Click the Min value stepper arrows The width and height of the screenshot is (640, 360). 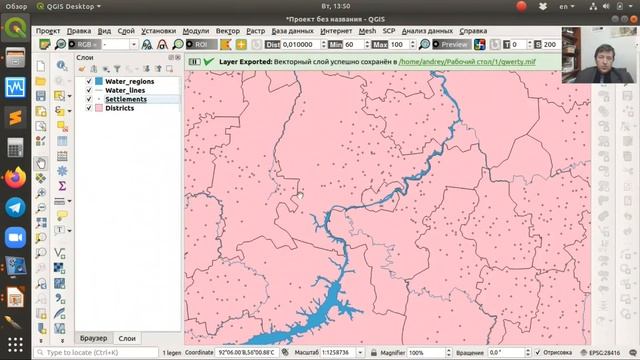click(367, 44)
